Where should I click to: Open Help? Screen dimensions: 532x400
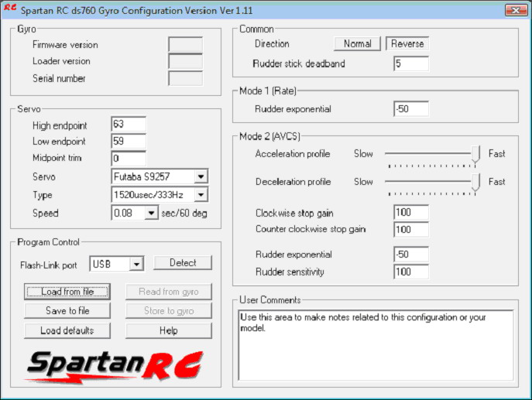click(x=169, y=330)
